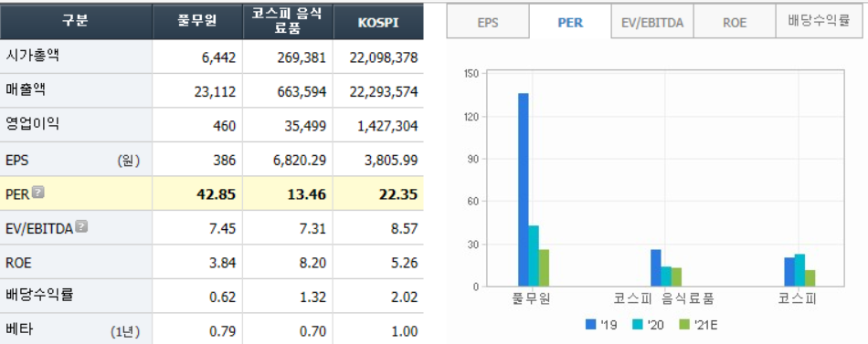Click the 풀무원 market cap value 6,442

click(x=219, y=57)
